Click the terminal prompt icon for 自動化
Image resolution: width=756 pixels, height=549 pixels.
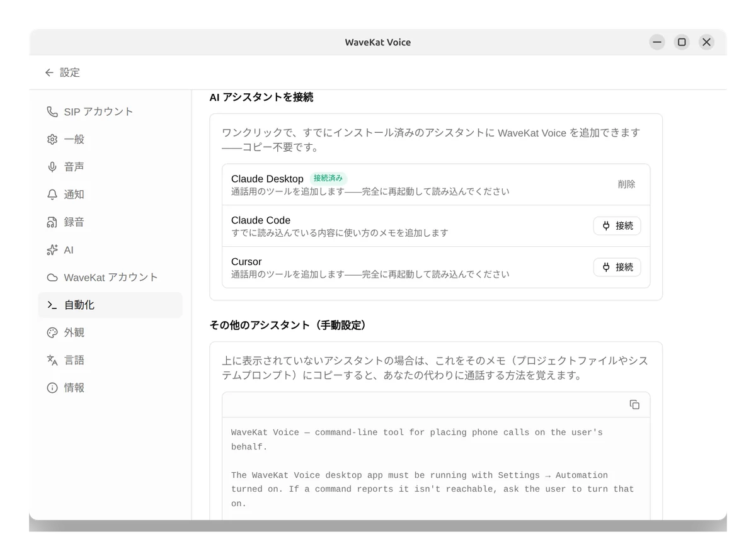click(x=52, y=305)
